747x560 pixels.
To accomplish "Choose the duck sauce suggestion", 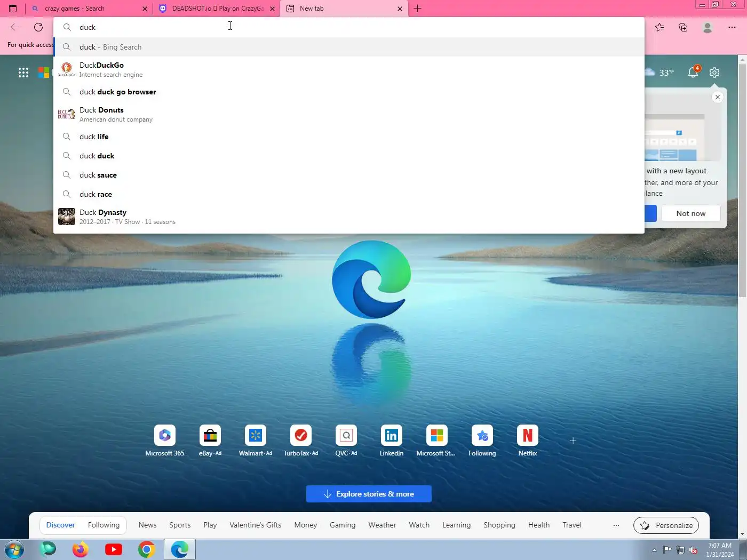I will pos(349,175).
